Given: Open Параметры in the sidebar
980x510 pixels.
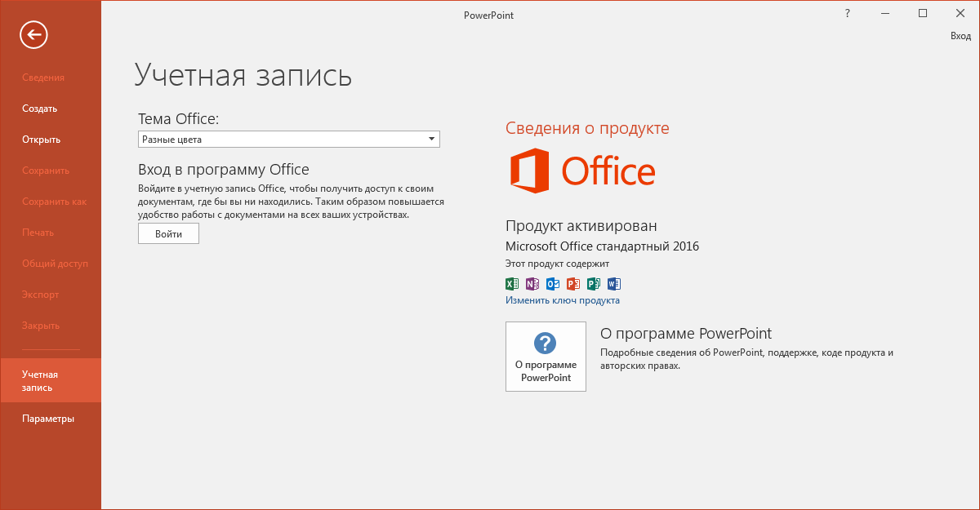Looking at the screenshot, I should tap(48, 419).
